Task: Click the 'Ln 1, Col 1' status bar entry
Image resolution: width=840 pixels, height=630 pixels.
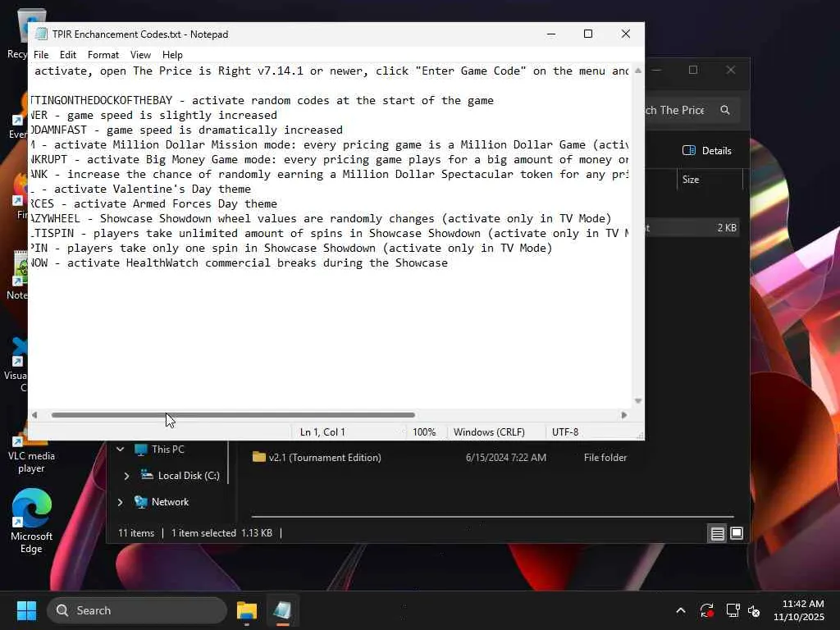Action: pos(322,431)
